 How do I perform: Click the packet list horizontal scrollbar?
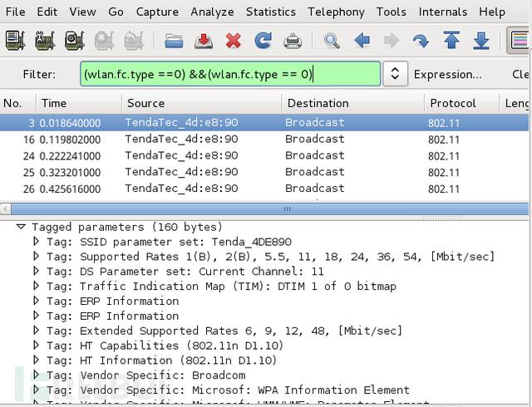pos(269,208)
